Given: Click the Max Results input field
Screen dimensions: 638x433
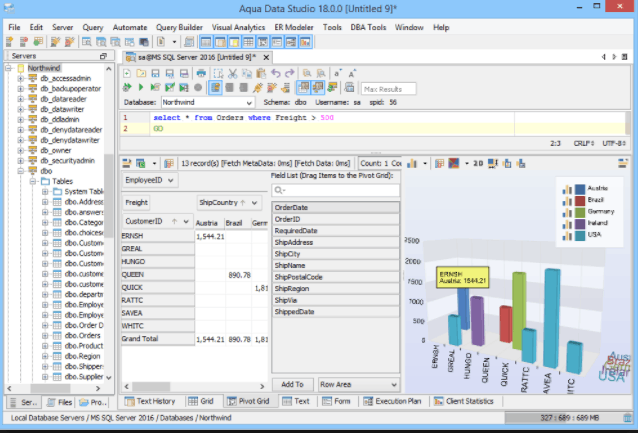Looking at the screenshot, I should 389,89.
